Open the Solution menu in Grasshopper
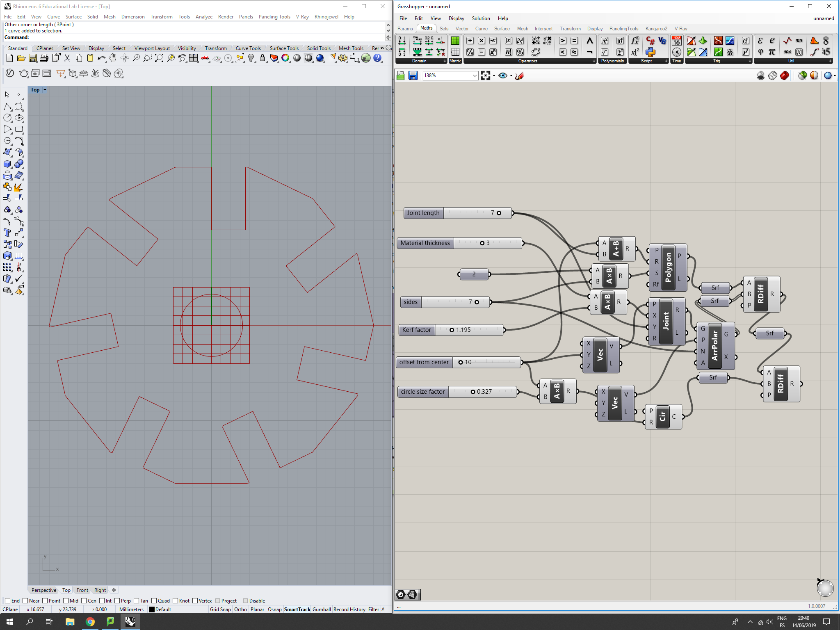This screenshot has width=840, height=630. (481, 18)
